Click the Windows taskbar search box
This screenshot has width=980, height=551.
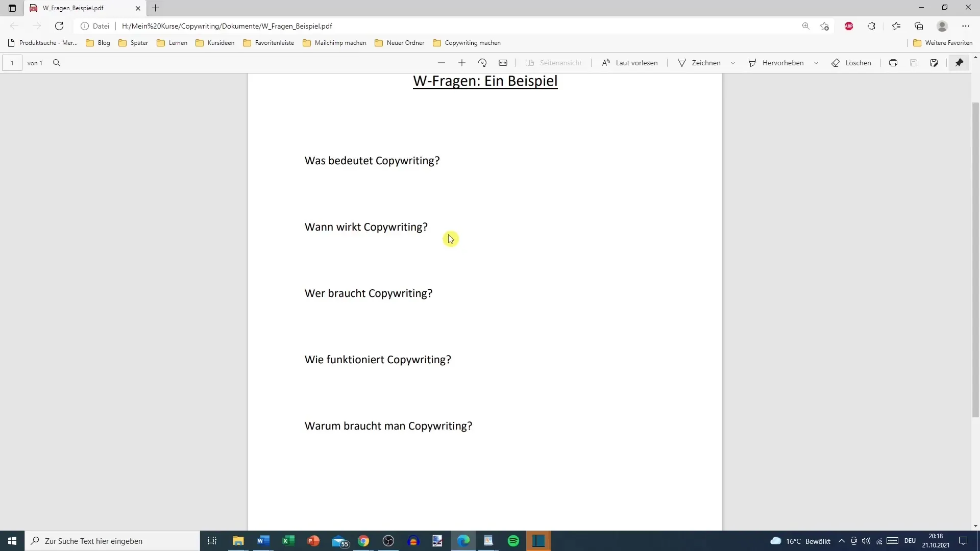click(112, 541)
